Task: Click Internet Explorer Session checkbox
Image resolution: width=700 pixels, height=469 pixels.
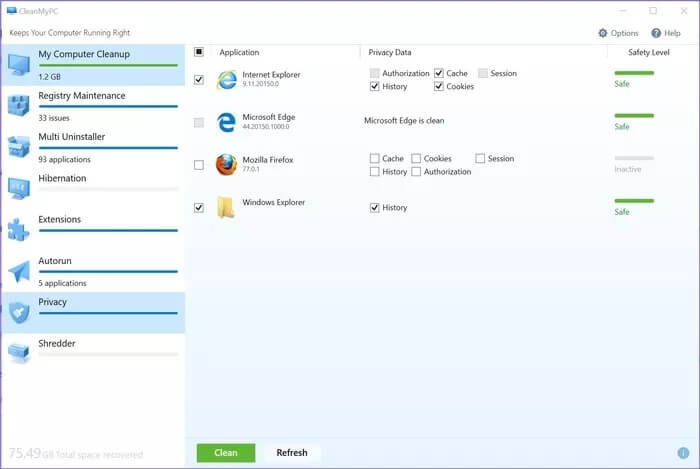Action: [483, 73]
